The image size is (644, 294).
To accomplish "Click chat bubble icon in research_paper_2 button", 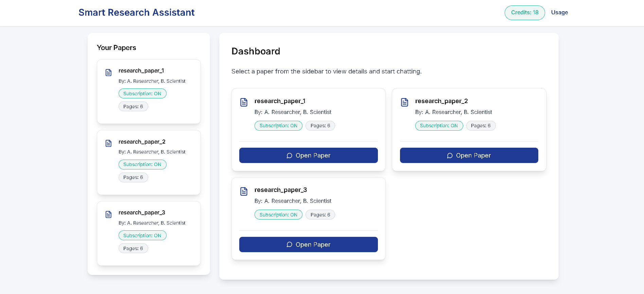I will pyautogui.click(x=450, y=156).
